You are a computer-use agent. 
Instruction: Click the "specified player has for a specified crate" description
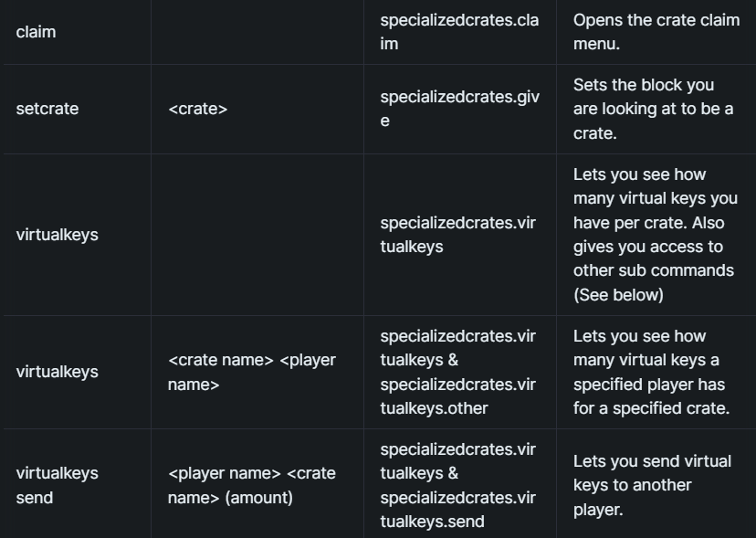point(651,396)
